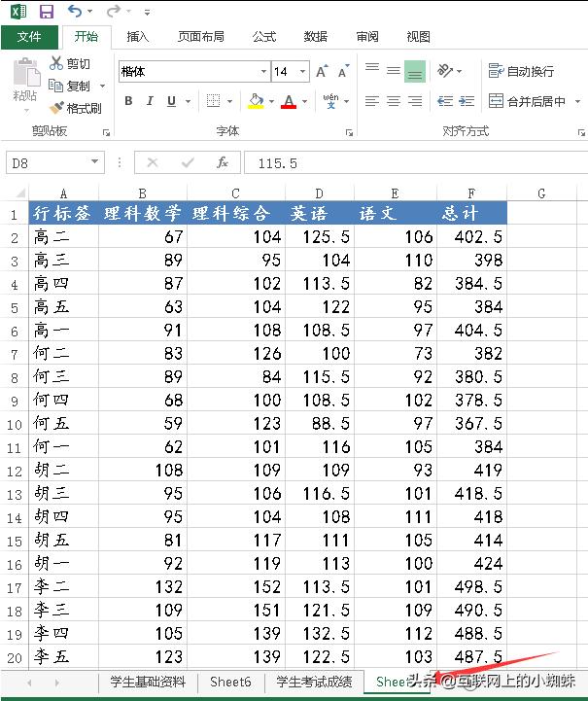The image size is (588, 701).
Task: Apply the red font color
Action: [x=289, y=101]
